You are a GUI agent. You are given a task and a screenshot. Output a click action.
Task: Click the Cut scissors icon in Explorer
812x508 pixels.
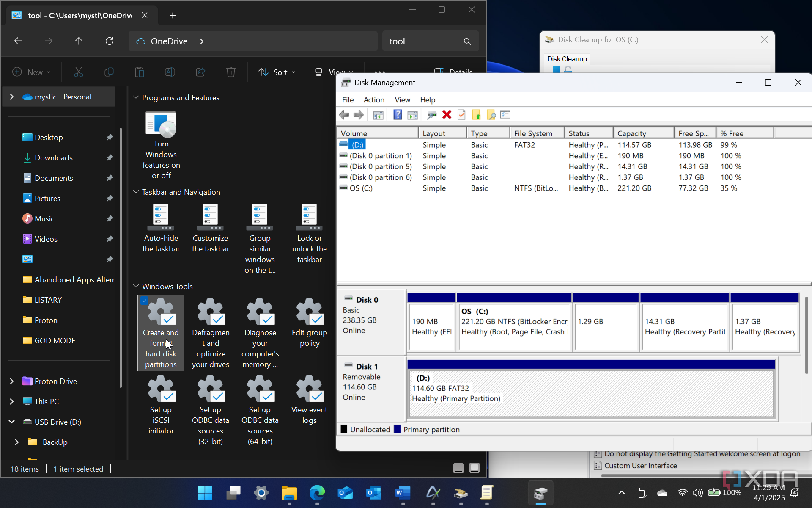click(x=79, y=72)
